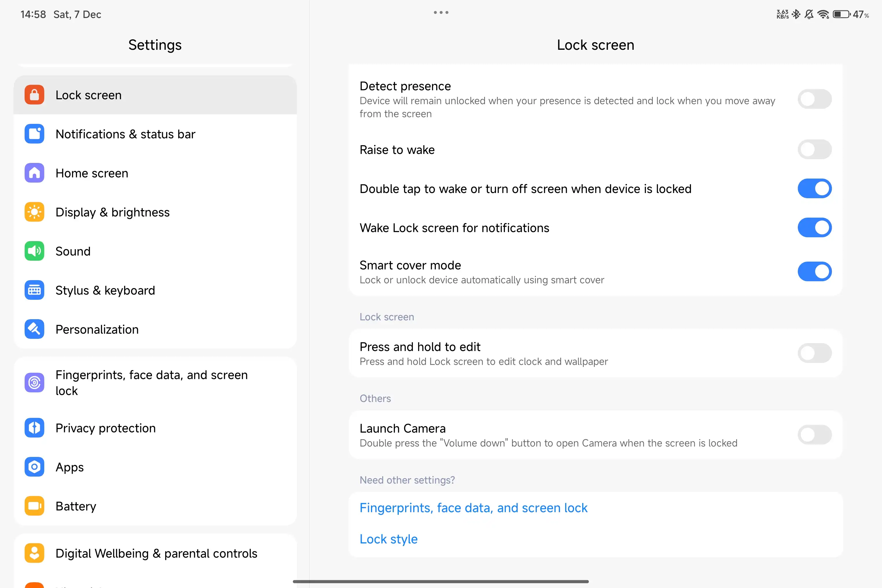The image size is (882, 588).
Task: Turn on Raise to wake
Action: pyautogui.click(x=815, y=149)
